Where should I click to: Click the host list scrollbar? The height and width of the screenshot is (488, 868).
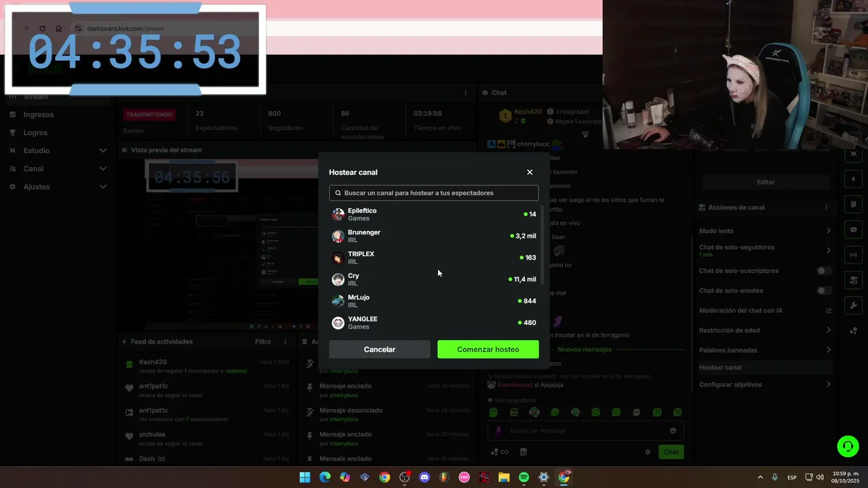coord(541,244)
